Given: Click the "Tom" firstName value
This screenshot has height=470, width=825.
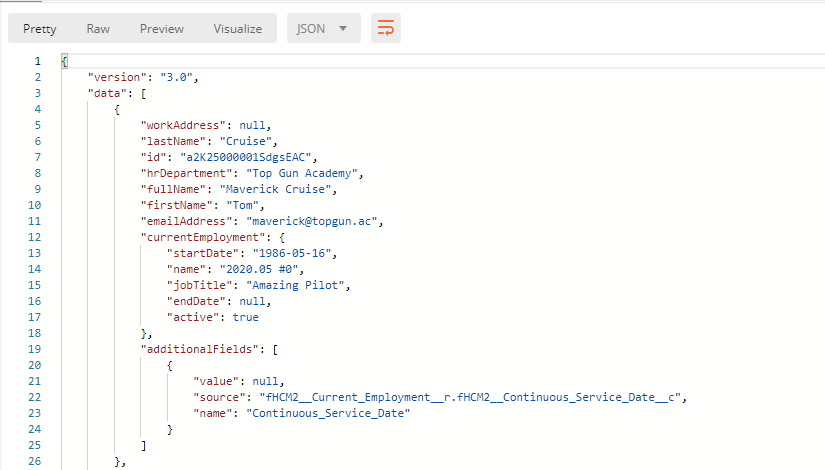Looking at the screenshot, I should 243,205.
